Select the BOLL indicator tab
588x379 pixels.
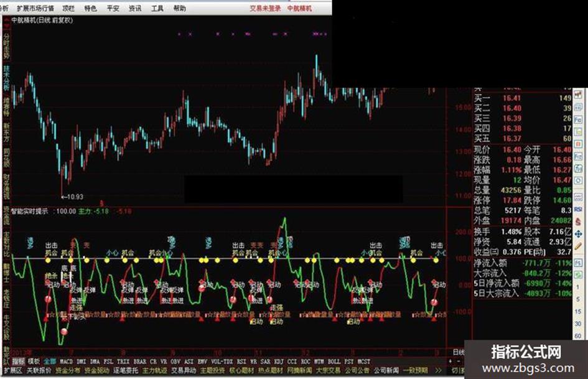334,362
